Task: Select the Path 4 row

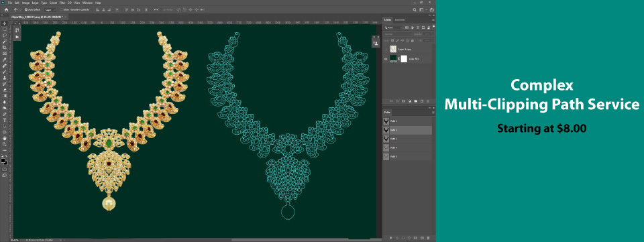Action: [x=407, y=147]
